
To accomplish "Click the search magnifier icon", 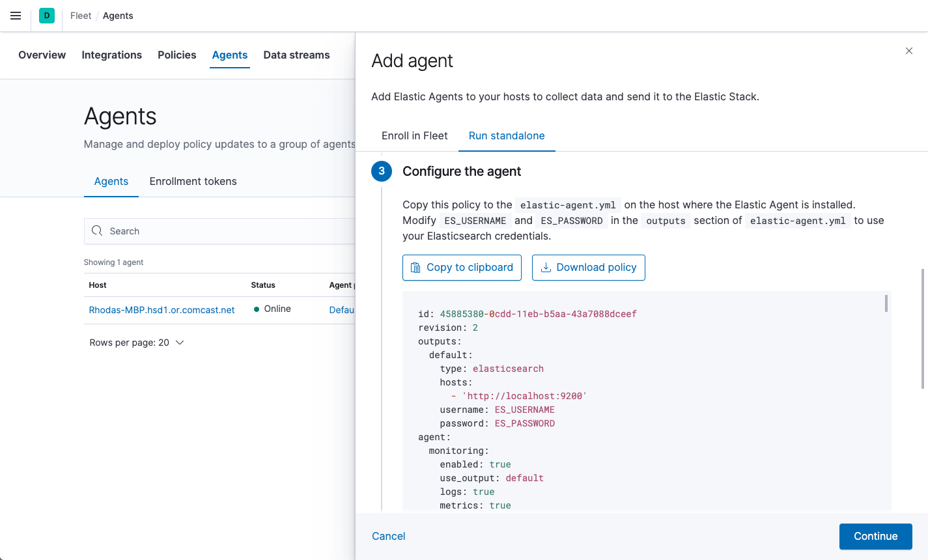I will click(x=97, y=231).
